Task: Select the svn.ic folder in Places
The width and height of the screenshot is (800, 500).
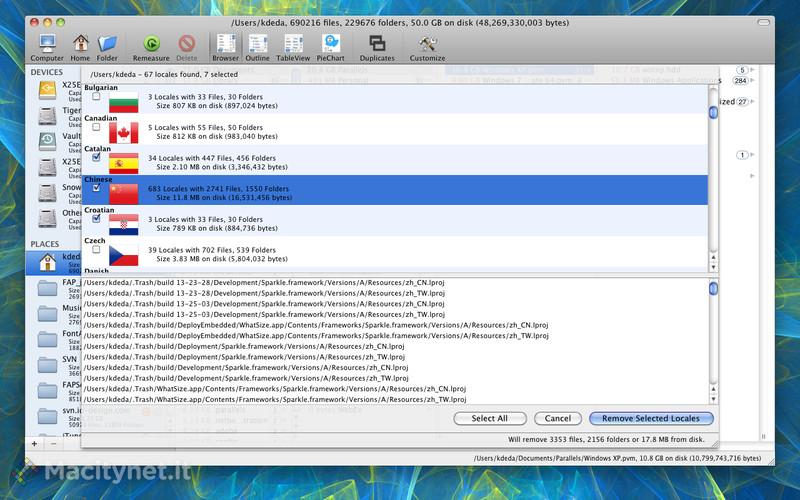Action: click(54, 416)
